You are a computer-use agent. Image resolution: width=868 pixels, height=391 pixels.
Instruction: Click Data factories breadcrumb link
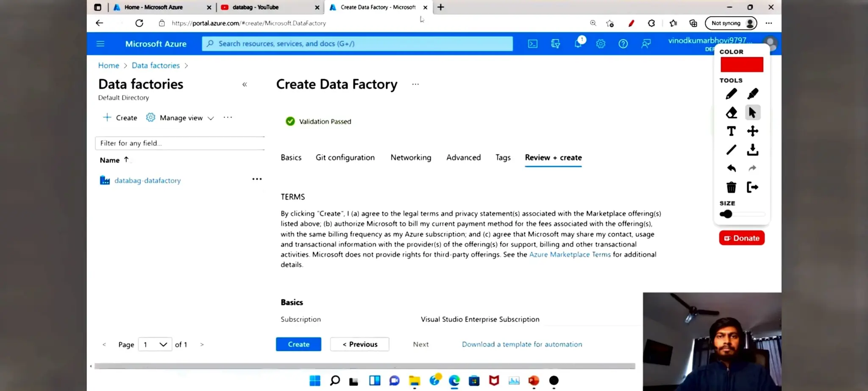pos(156,65)
